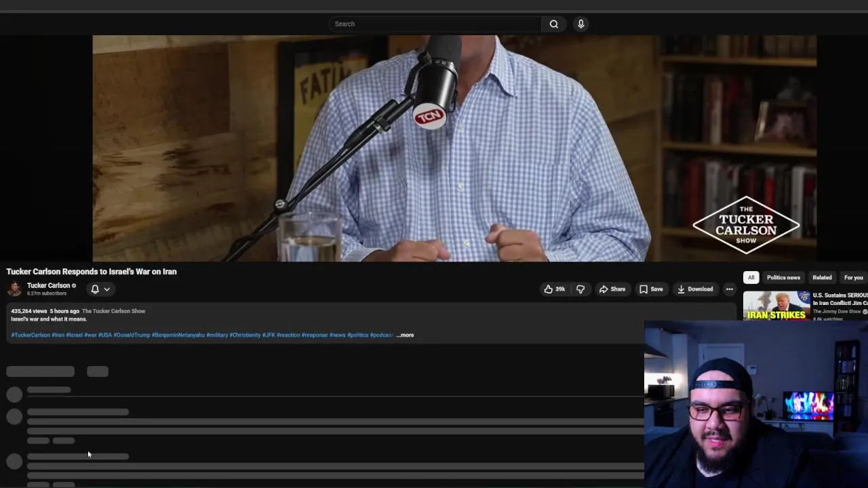
Task: Click the #Christianity hashtag
Action: (x=245, y=335)
